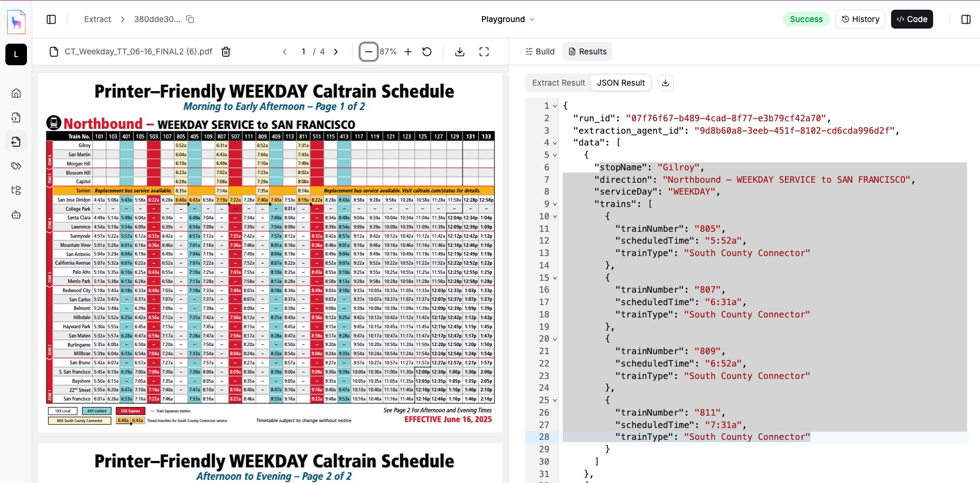Screen dimensions: 980x483
Task: Collapse data array at line 4
Action: [x=555, y=143]
